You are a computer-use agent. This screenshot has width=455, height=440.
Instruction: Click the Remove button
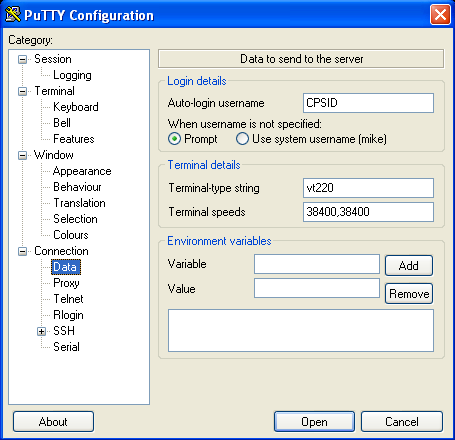point(409,294)
